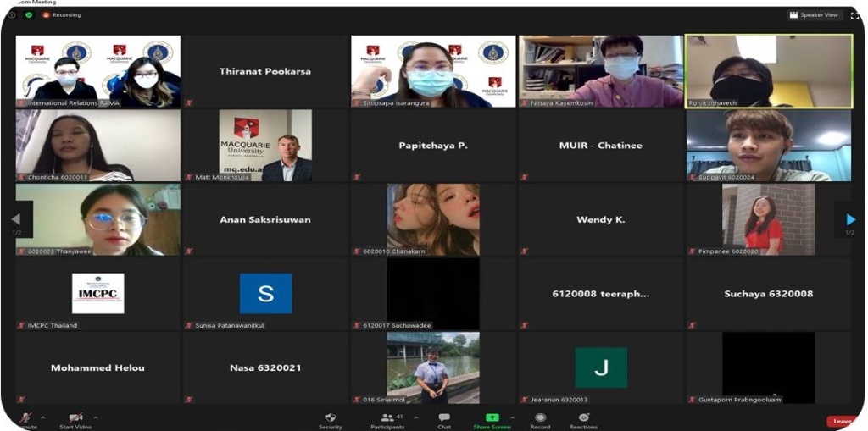Click the green encryption shield icon
The height and width of the screenshot is (431, 868).
pyautogui.click(x=29, y=14)
